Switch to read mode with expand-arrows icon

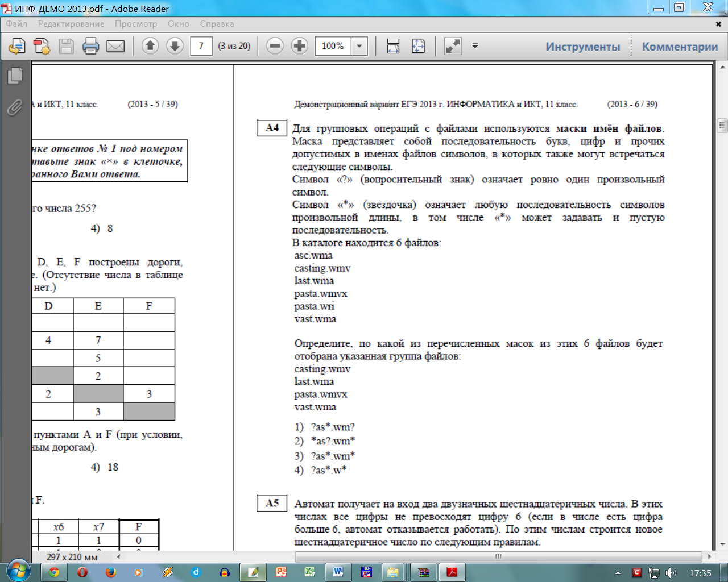pos(453,46)
